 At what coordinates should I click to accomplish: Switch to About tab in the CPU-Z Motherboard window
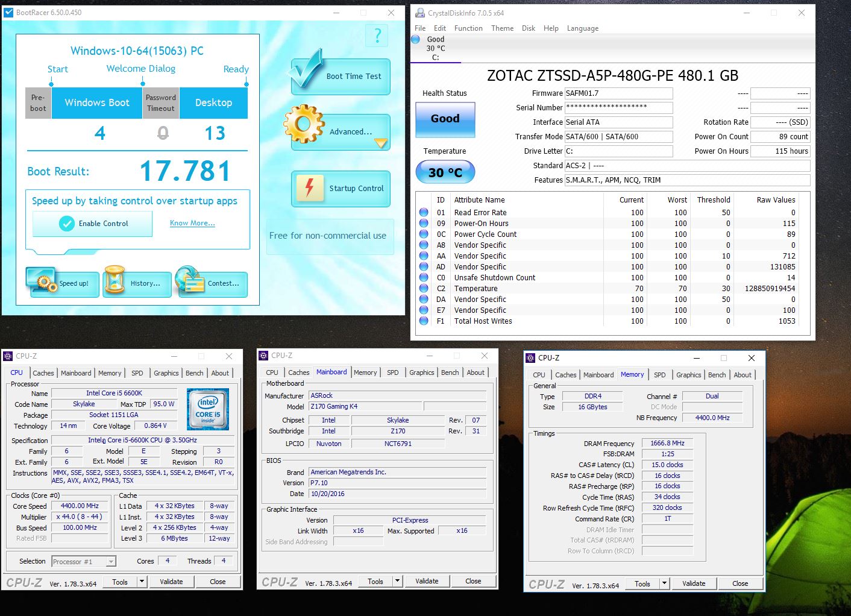pyautogui.click(x=476, y=372)
